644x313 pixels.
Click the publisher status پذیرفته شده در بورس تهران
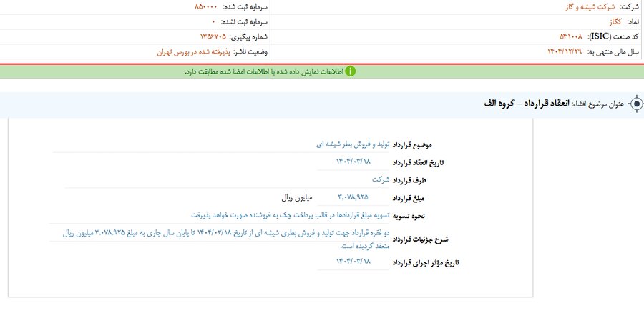click(x=193, y=52)
